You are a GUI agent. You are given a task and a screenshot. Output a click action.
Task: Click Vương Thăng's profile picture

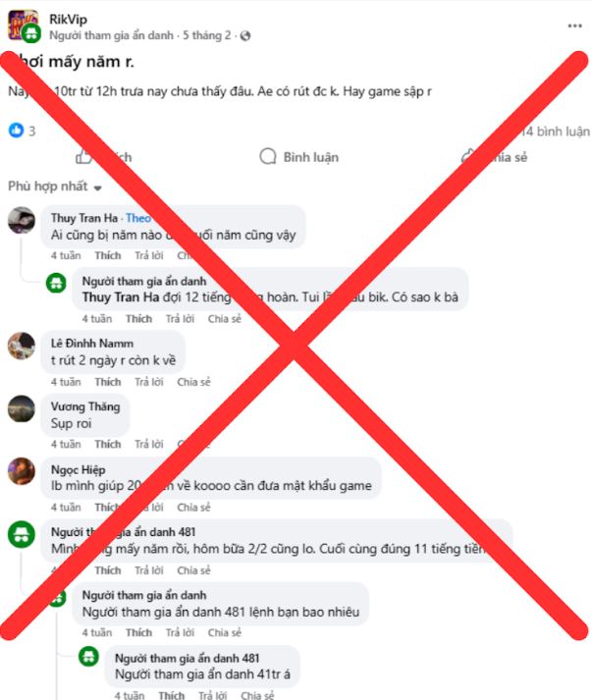[22, 408]
